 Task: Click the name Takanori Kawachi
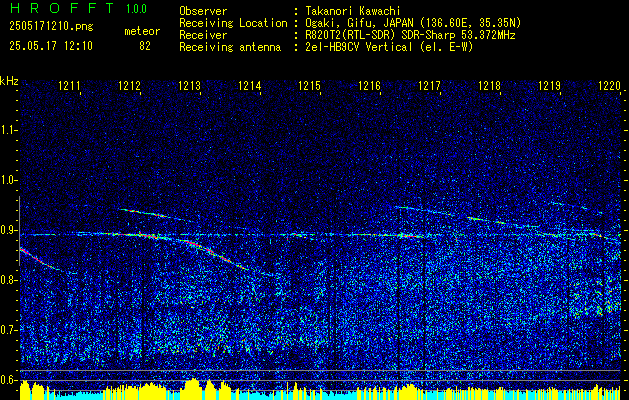tap(351, 11)
